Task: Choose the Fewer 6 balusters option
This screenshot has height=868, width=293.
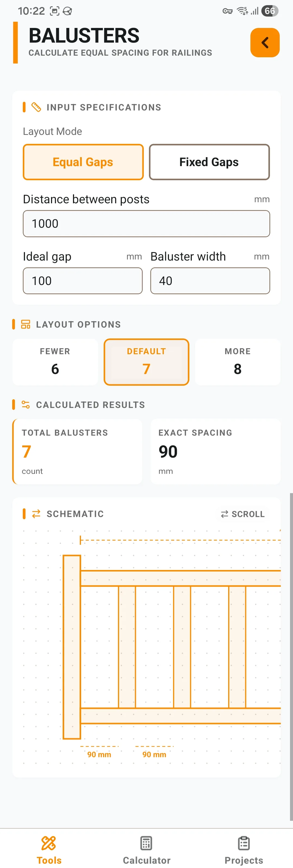Action: (55, 362)
